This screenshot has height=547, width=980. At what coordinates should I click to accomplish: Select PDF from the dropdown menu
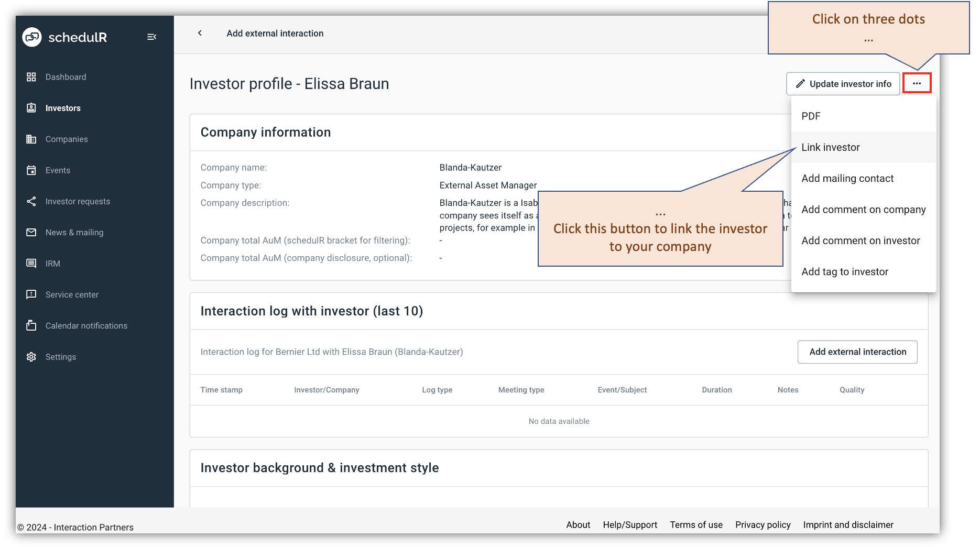(811, 116)
